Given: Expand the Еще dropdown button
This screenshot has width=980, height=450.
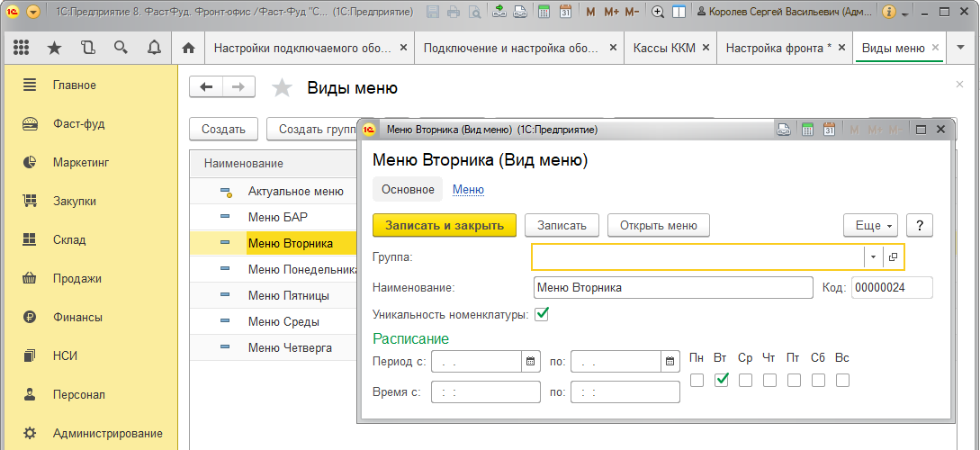Looking at the screenshot, I should (870, 226).
